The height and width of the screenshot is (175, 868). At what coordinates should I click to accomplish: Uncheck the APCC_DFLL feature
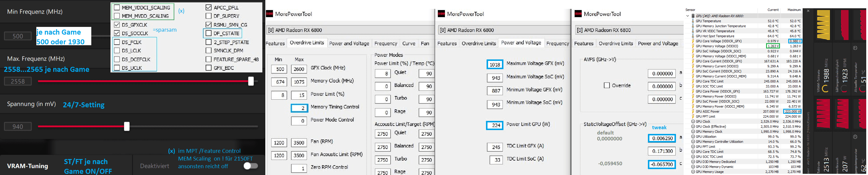click(x=209, y=7)
